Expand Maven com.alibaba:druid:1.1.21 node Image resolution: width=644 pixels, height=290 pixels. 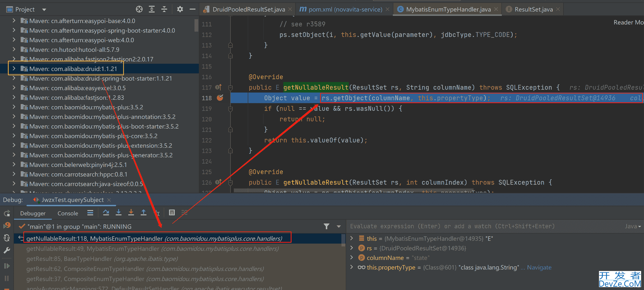(x=14, y=69)
